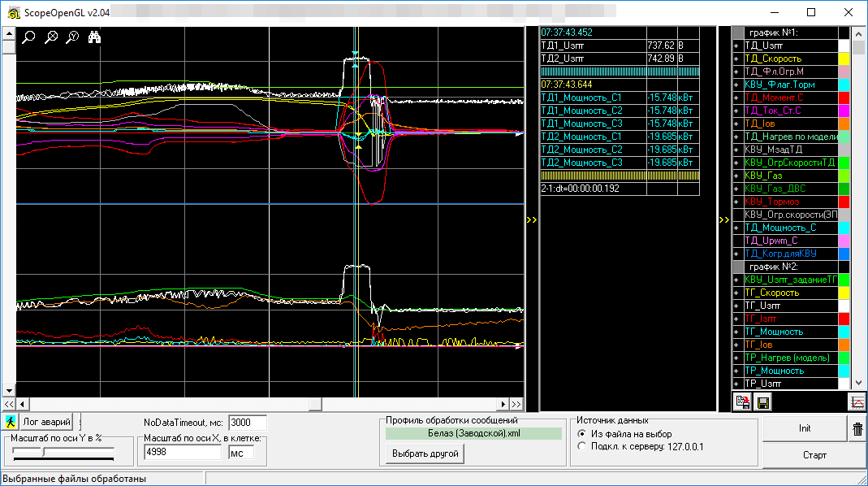Click the orange swatch of ТГ_Iов
This screenshot has width=868, height=486.
pos(844,345)
